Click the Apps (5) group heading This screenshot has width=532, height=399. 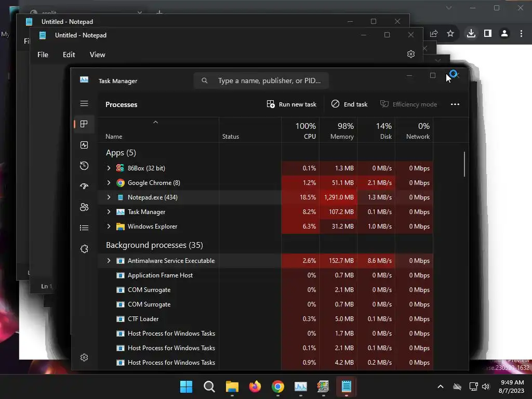(x=121, y=153)
